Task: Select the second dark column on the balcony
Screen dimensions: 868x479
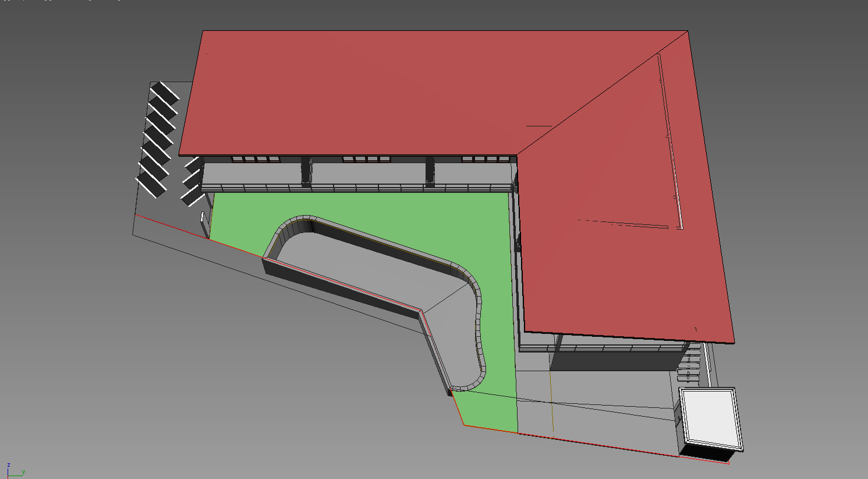Action: click(430, 171)
